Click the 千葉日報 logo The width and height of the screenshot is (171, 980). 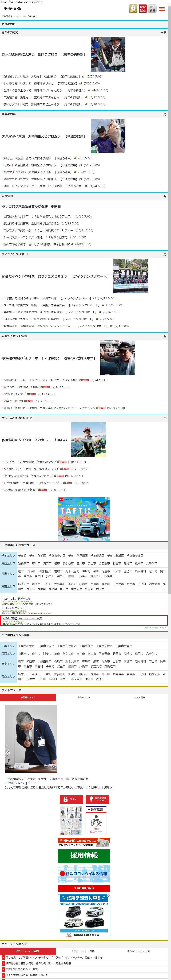[x=12, y=8]
